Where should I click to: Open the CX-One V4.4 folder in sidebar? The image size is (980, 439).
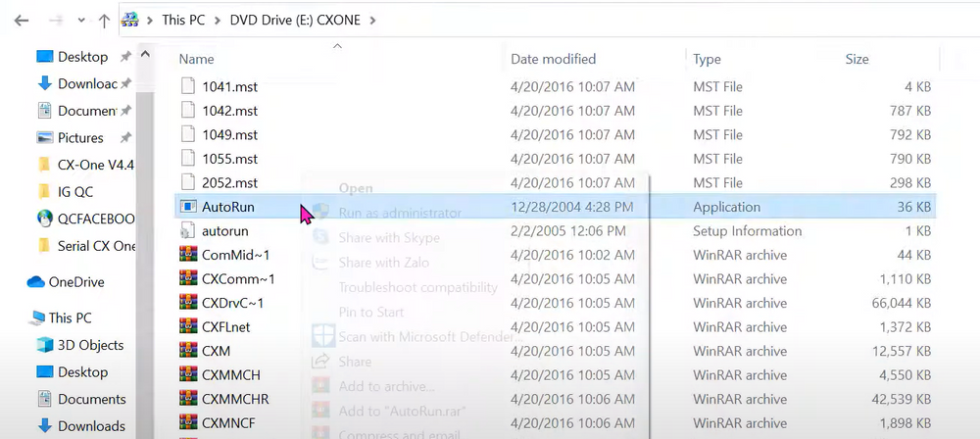86,165
